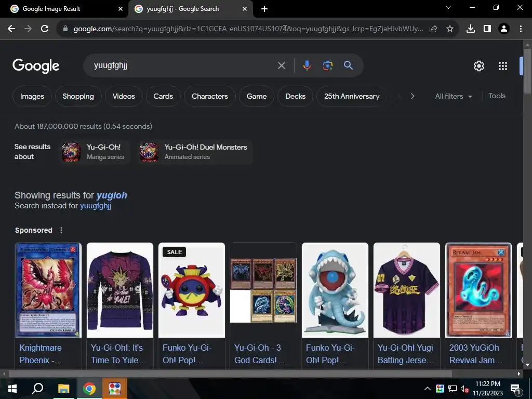The height and width of the screenshot is (399, 532).
Task: Open Yu-Gi-Oh! It's Time To Yule link
Action: (x=118, y=354)
